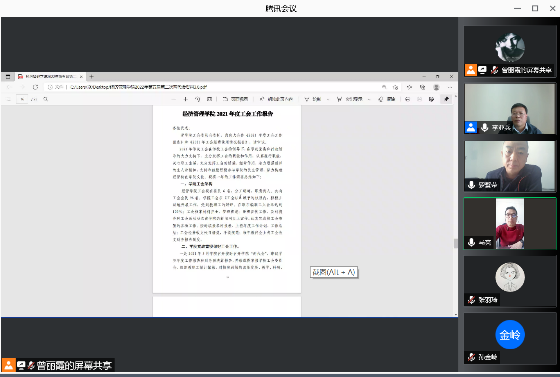Toggle muted mic on sketch-avatar participant tile
Image resolution: width=560 pixels, height=377 pixels.
pos(471,300)
